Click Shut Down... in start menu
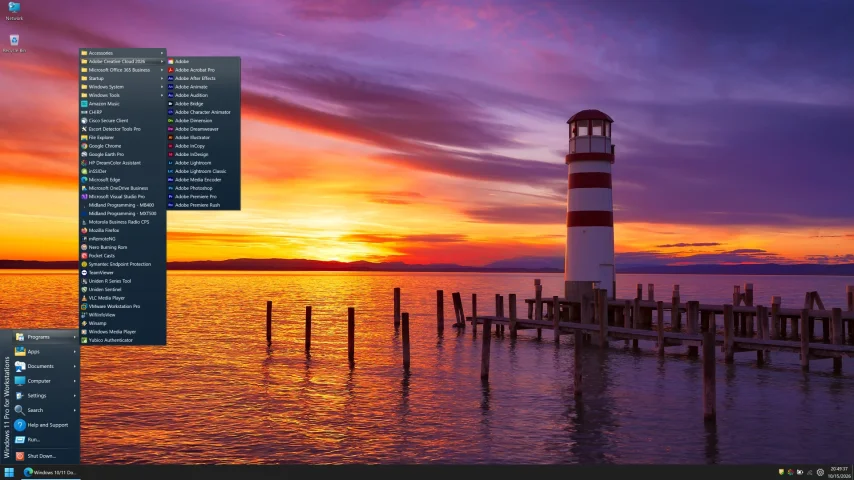This screenshot has width=854, height=480. (46, 456)
